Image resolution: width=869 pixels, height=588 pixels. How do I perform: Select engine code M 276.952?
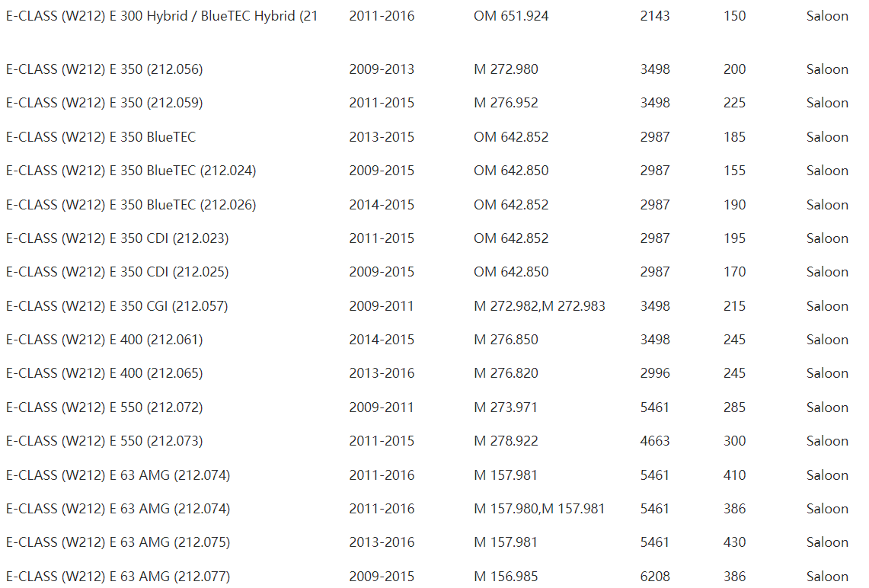point(506,103)
